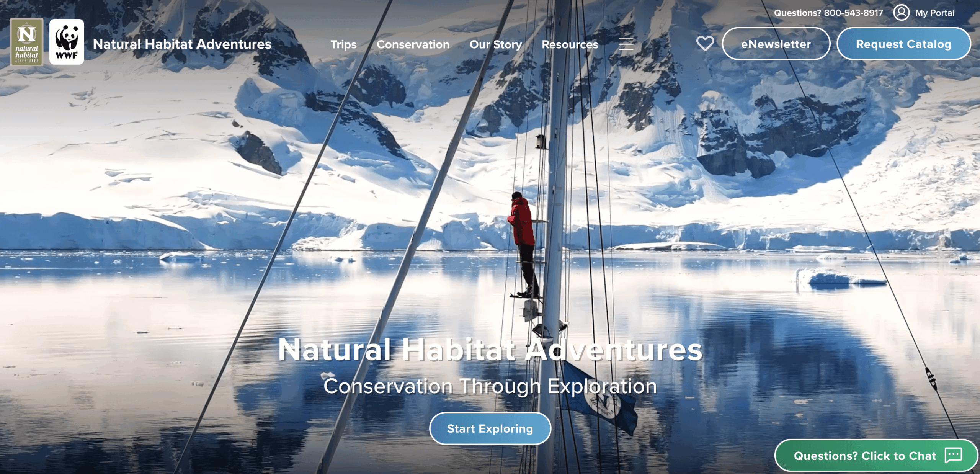Click the large Natural Habitat Adventures hero heading
980x474 pixels.
(490, 350)
